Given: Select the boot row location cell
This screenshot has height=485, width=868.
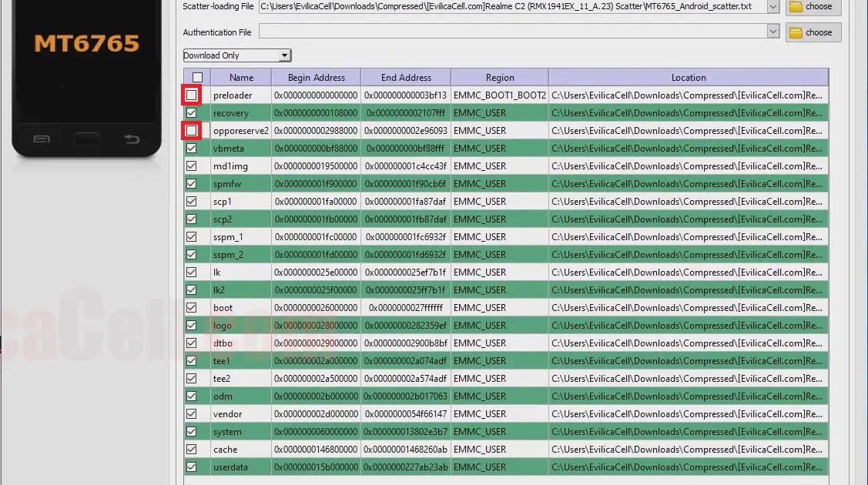Looking at the screenshot, I should coord(688,308).
